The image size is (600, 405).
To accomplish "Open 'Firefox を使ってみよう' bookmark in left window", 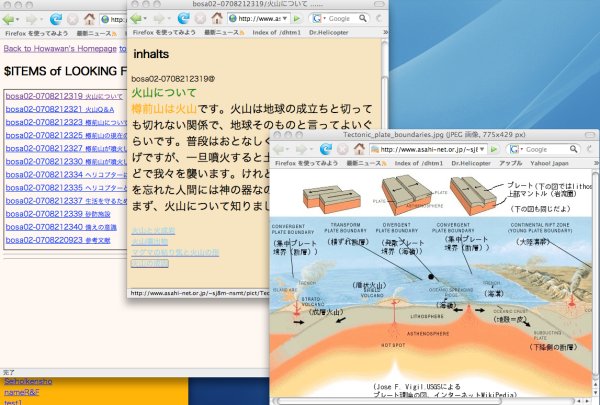I will pyautogui.click(x=36, y=33).
